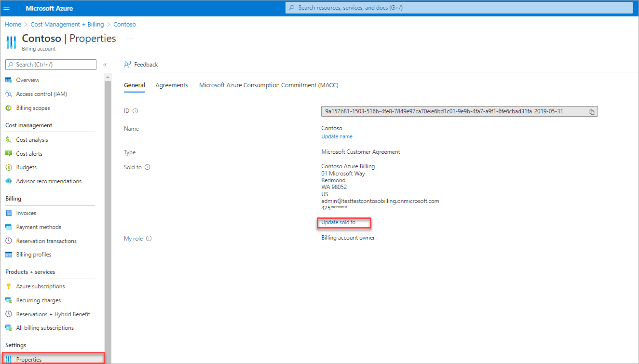Screen dimensions: 639x364
Task: Click the Invoices icon
Action: (9, 213)
